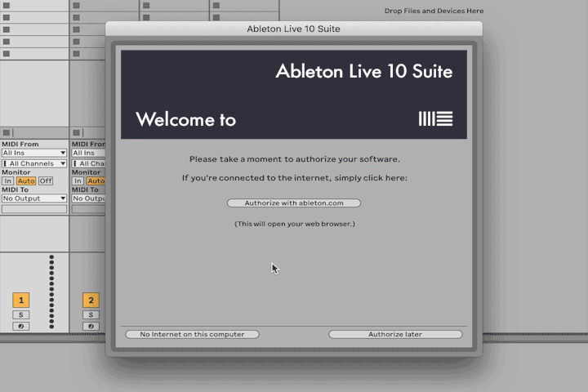Click track 1 level meter
The height and width of the screenshot is (392, 588).
click(x=51, y=292)
